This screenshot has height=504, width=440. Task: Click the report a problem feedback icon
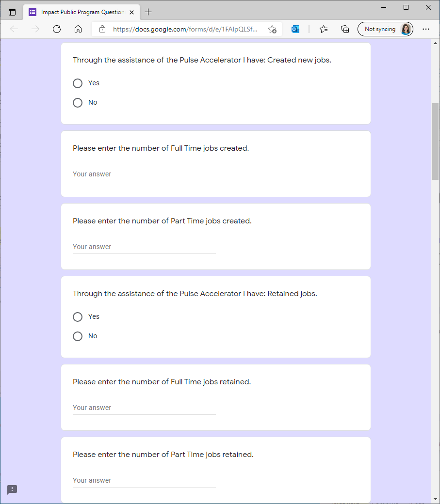point(12,489)
